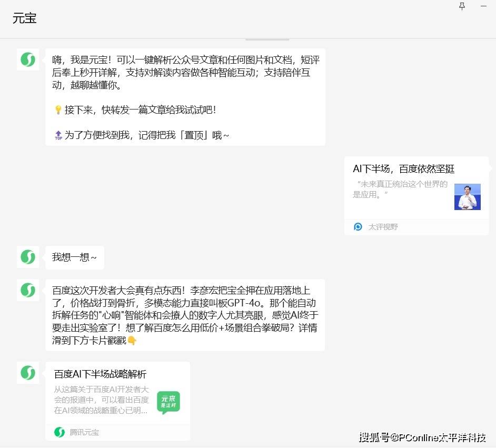Click the TOP arrow emoji before 为了方便找到我
Viewport: 496px width, 448px height.
58,135
